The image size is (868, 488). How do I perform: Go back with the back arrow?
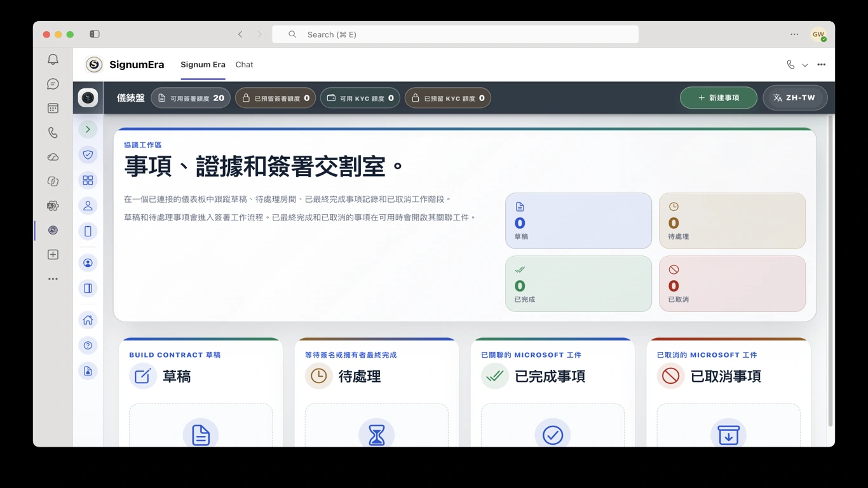tap(240, 34)
